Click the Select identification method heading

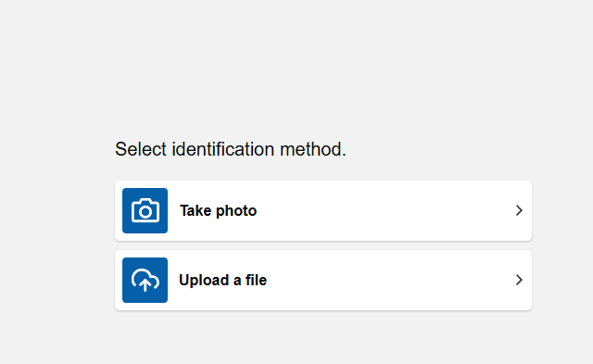[231, 149]
